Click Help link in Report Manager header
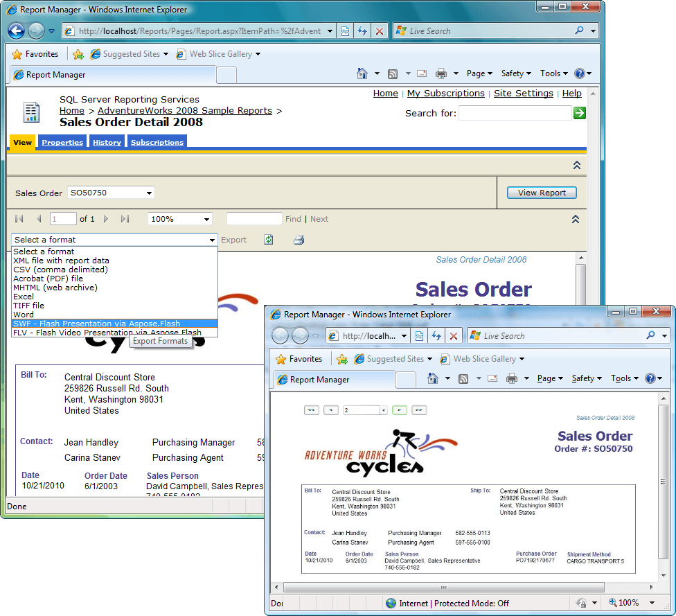676x616 pixels. tap(571, 93)
